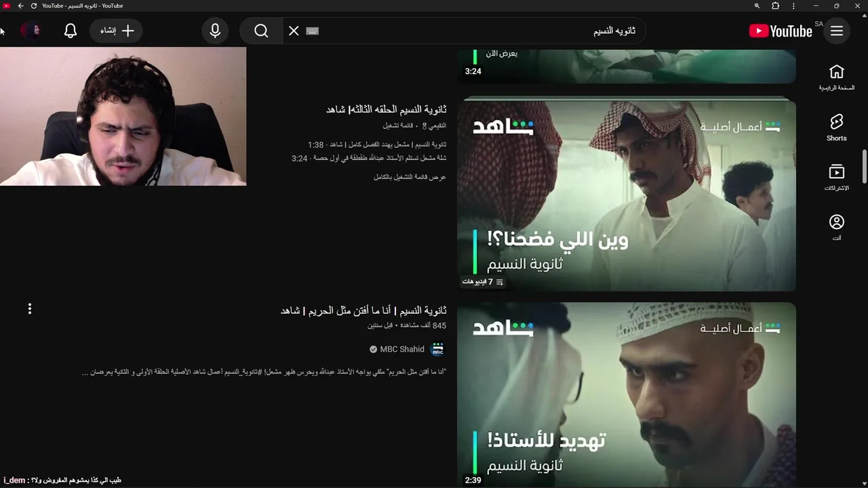Reload the page with browser refresh
This screenshot has height=488, width=868.
pyautogui.click(x=34, y=5)
